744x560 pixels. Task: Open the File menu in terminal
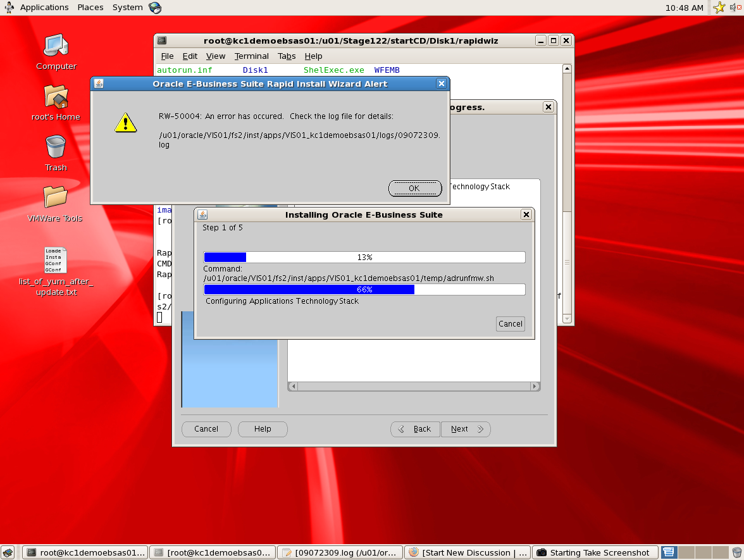(x=167, y=56)
